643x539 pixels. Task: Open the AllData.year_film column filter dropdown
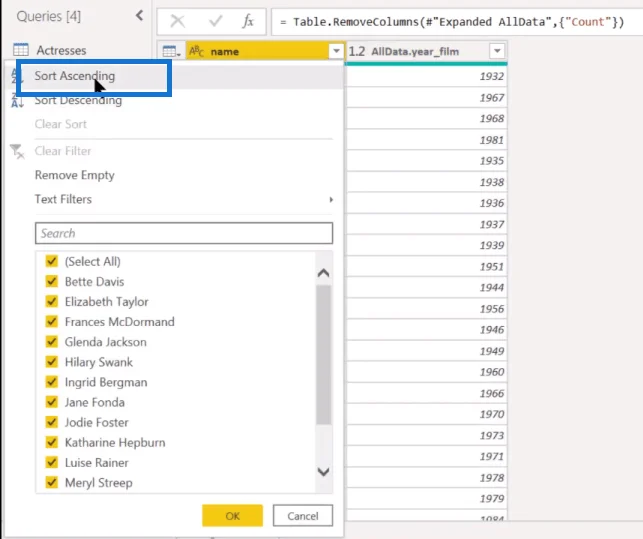[497, 51]
